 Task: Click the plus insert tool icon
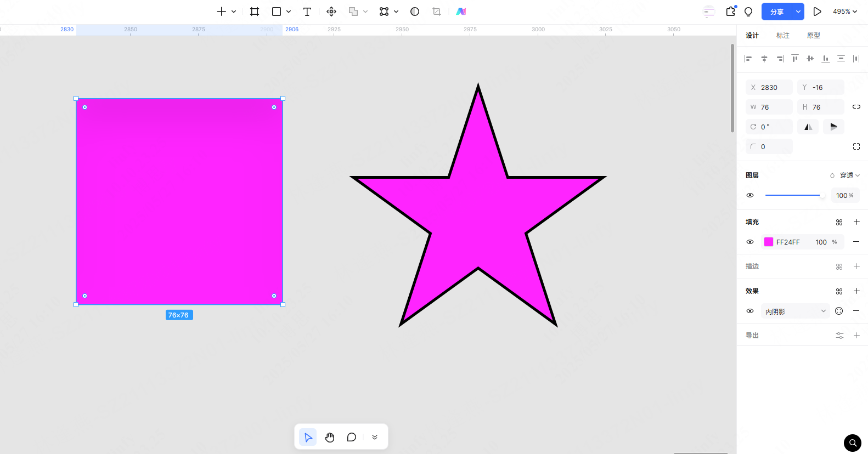(221, 12)
